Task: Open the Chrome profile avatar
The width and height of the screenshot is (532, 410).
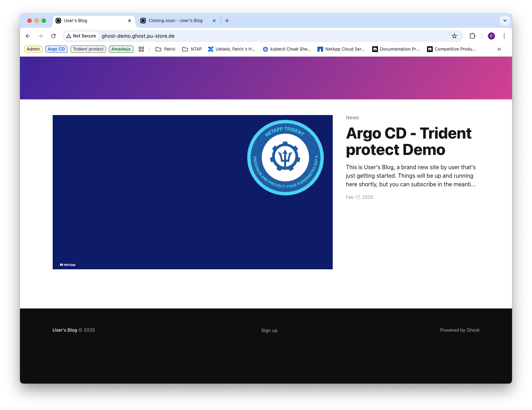Action: click(491, 36)
